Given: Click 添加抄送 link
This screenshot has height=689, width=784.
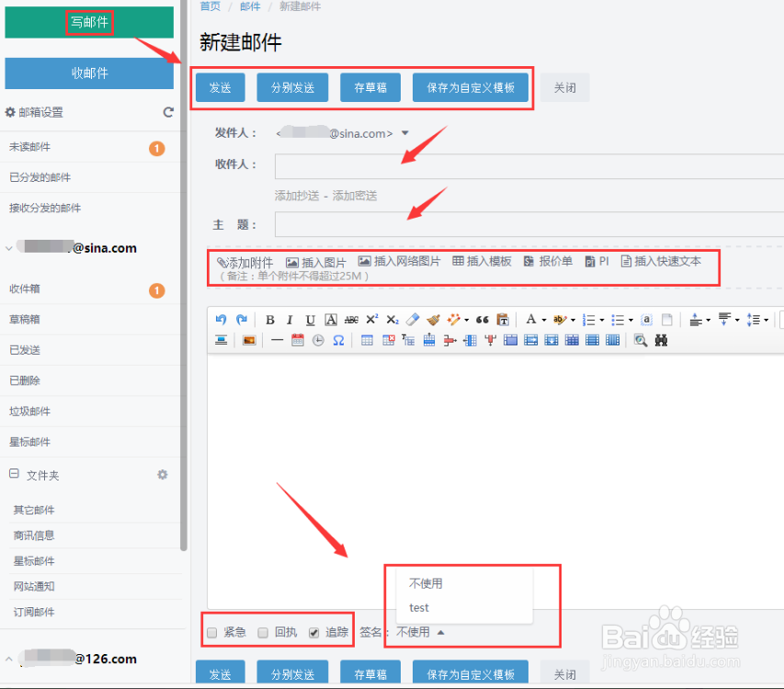Looking at the screenshot, I should point(297,196).
